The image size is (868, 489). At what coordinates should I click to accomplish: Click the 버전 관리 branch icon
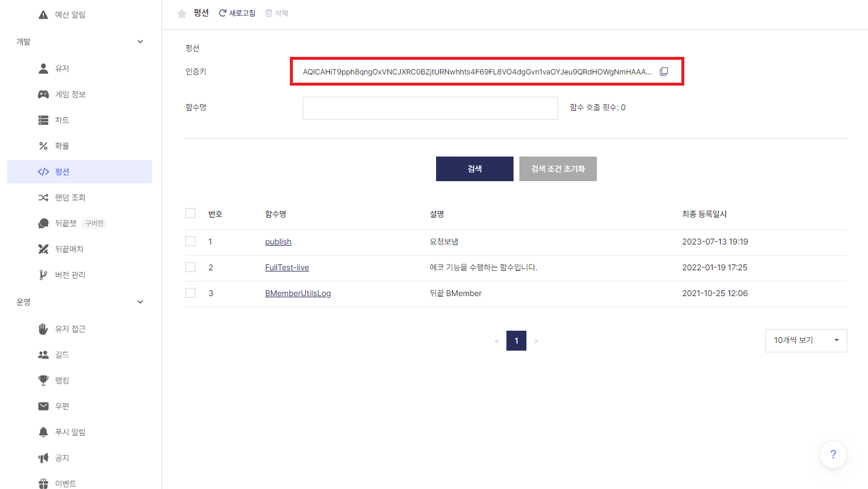click(x=43, y=275)
